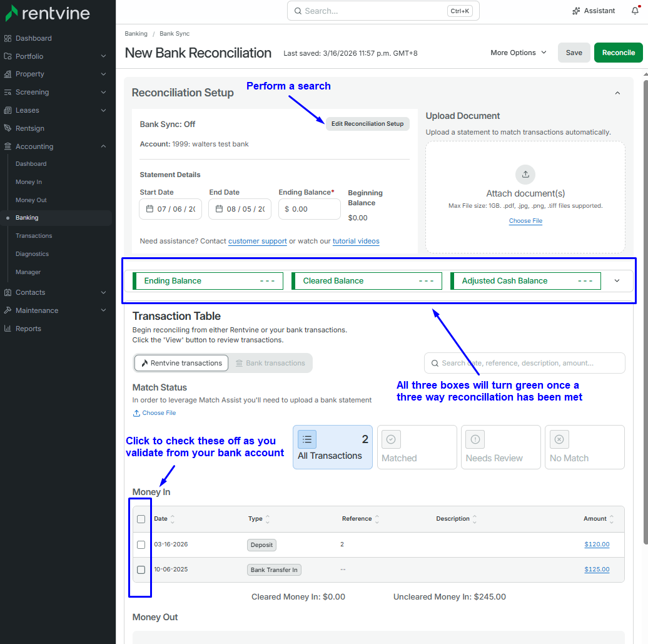Open the More Options dropdown
Viewport: 648px width, 644px height.
(519, 53)
